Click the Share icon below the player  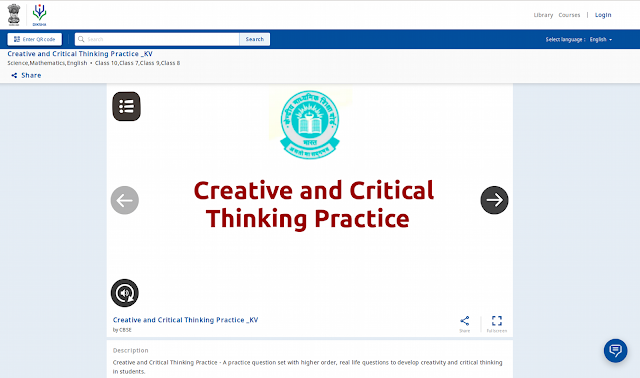464,324
